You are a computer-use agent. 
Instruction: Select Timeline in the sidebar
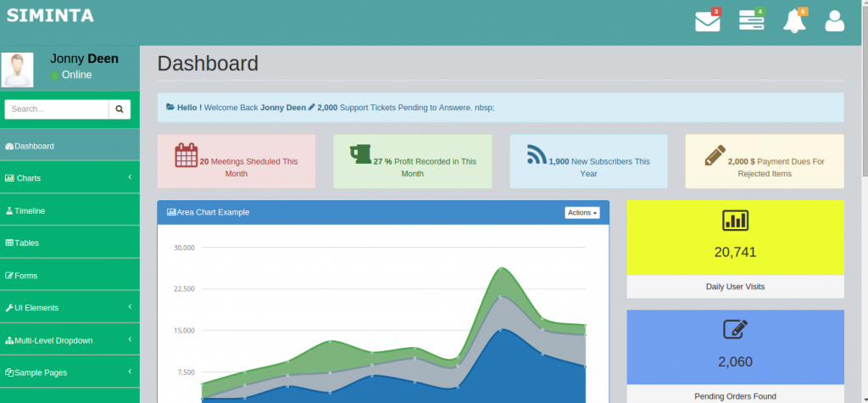[x=30, y=210]
